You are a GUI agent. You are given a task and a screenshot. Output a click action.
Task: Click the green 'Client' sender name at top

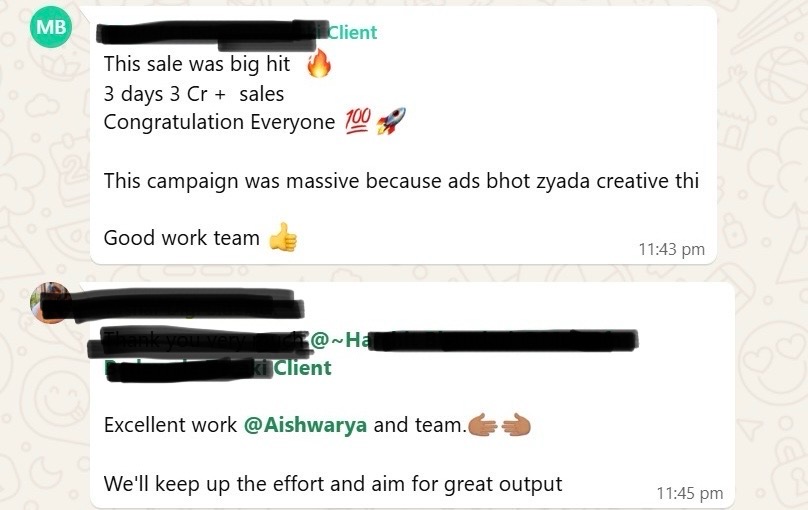(x=352, y=32)
